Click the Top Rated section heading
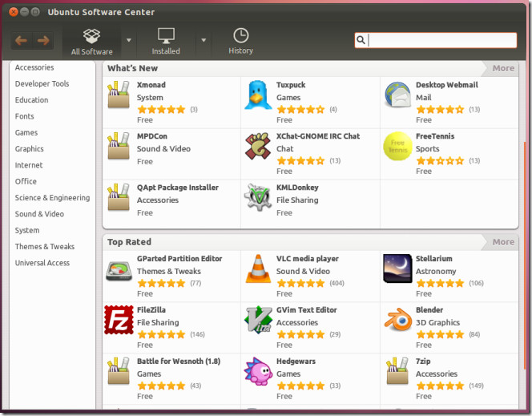 [129, 242]
